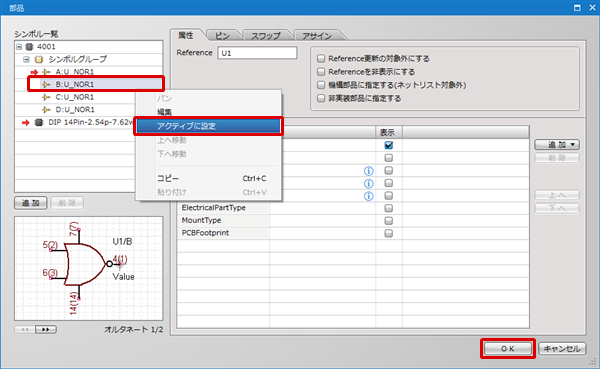Select the 4001 part icon
Screen dimensions: 600x369
[29, 47]
